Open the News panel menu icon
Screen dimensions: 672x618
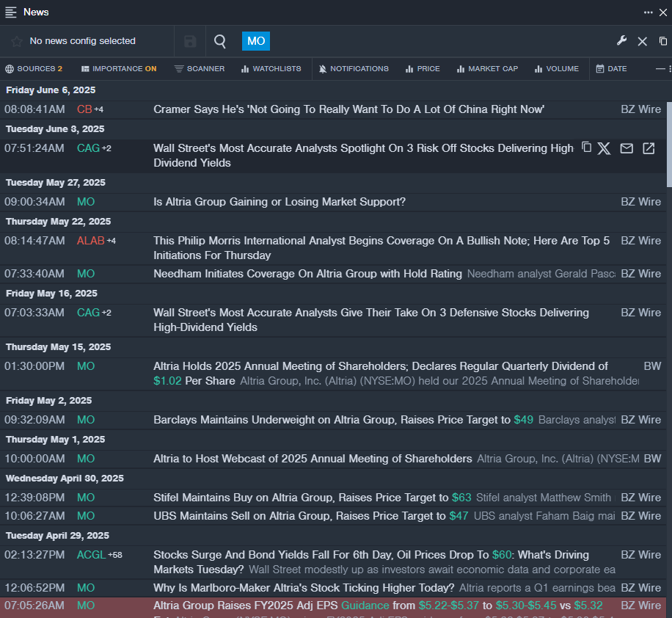(11, 12)
